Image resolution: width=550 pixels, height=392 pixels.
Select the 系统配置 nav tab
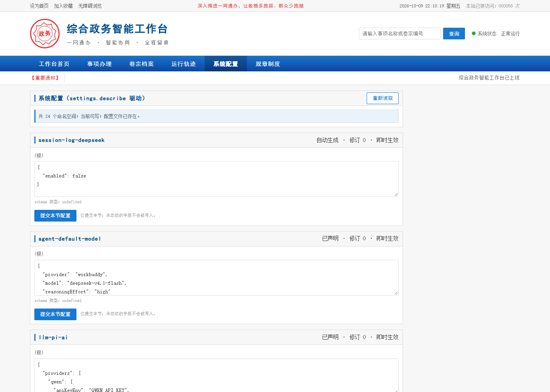(x=226, y=64)
